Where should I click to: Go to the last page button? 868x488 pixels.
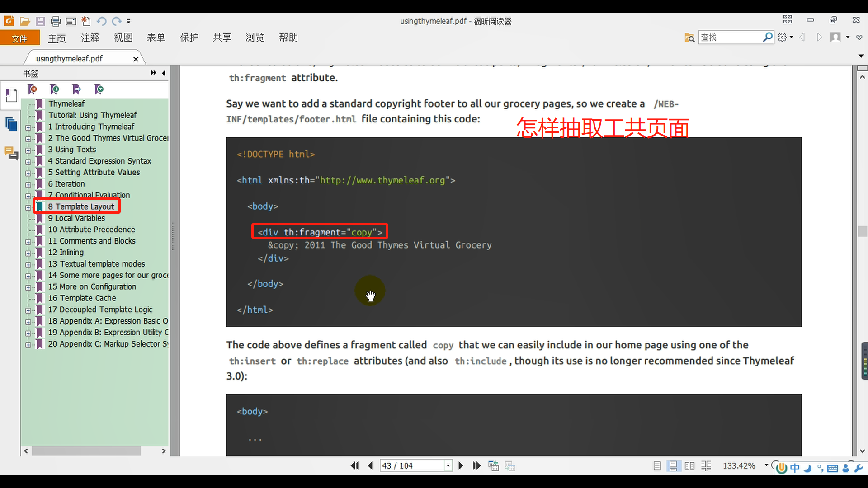tap(476, 465)
